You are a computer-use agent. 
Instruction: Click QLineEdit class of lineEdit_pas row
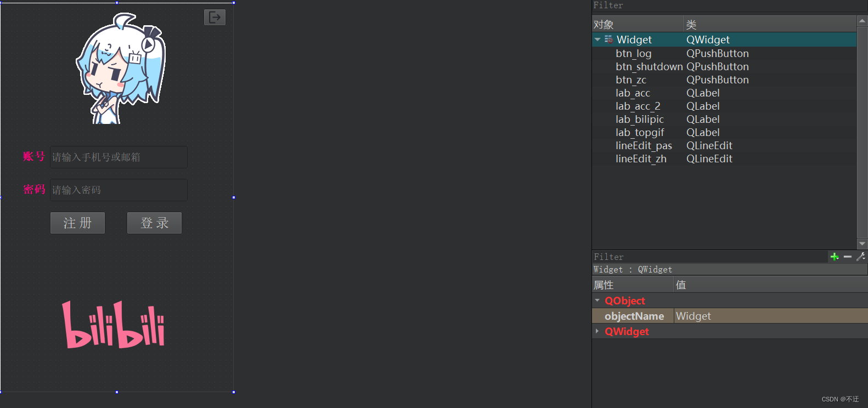click(x=709, y=145)
